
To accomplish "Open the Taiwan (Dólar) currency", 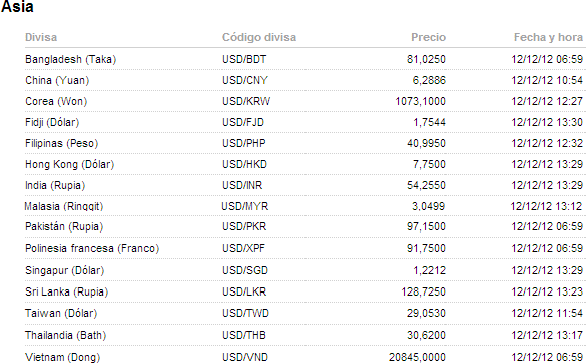I will point(61,313).
